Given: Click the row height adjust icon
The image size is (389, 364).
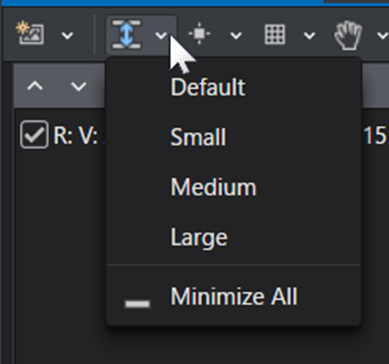Looking at the screenshot, I should [x=127, y=34].
